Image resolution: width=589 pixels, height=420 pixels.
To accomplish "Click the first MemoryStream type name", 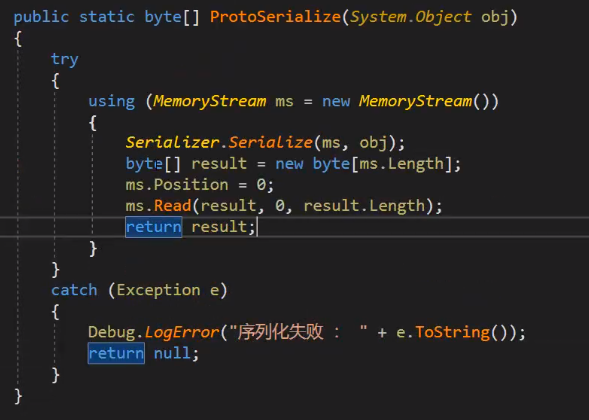I will [x=210, y=101].
